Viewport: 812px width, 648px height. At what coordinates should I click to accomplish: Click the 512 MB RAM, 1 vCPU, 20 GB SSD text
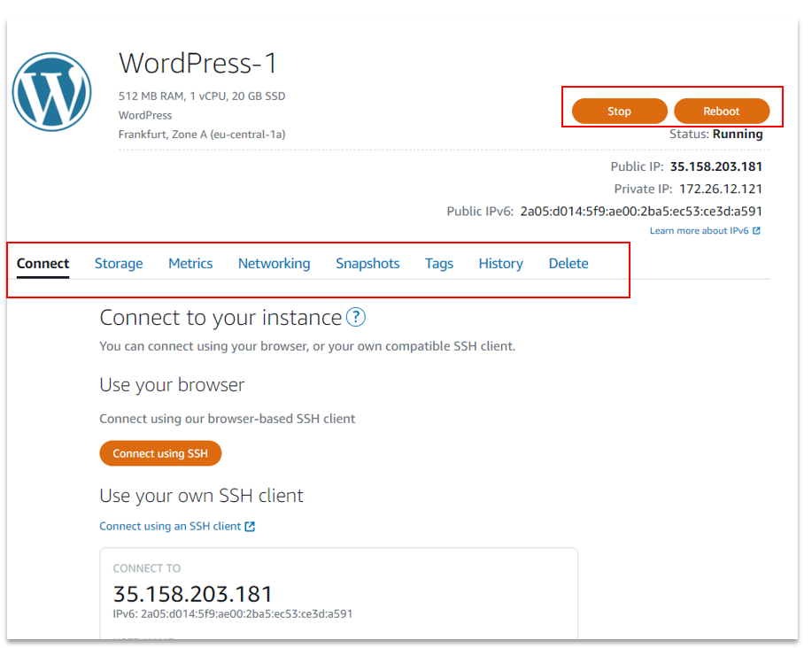(x=202, y=96)
